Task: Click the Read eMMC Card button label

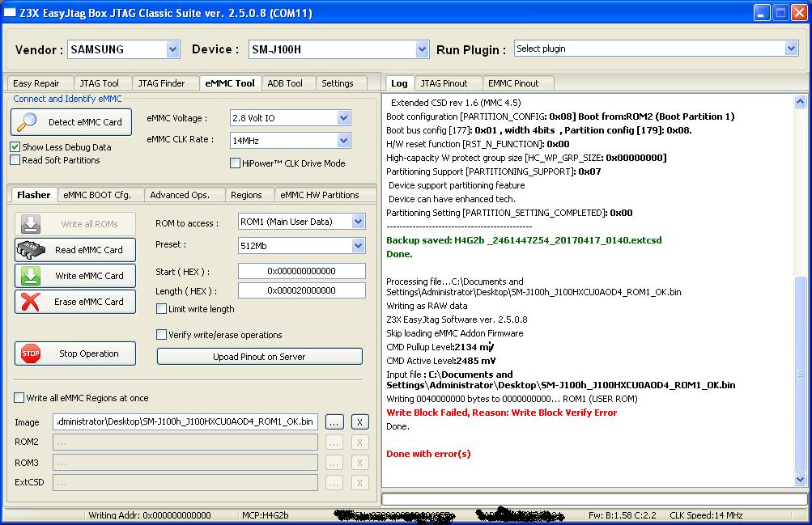Action: 89,250
